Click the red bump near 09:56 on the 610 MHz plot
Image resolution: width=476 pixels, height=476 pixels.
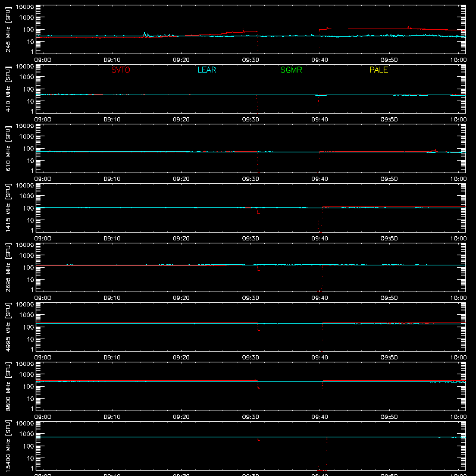(435, 151)
